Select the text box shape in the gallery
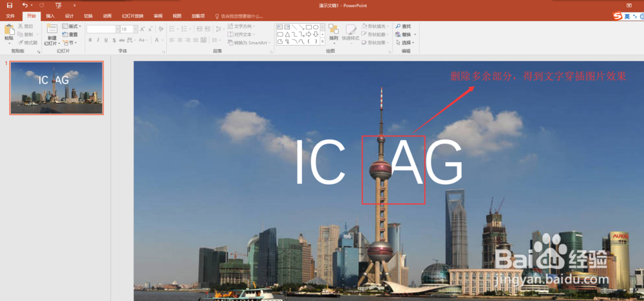The height and width of the screenshot is (301, 644). click(279, 27)
